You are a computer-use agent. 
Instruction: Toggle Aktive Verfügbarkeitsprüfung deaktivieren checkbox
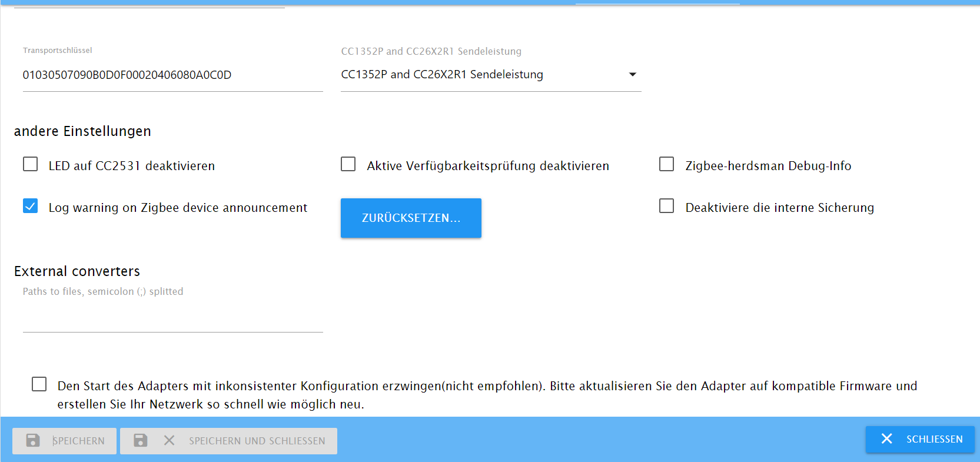(x=348, y=164)
